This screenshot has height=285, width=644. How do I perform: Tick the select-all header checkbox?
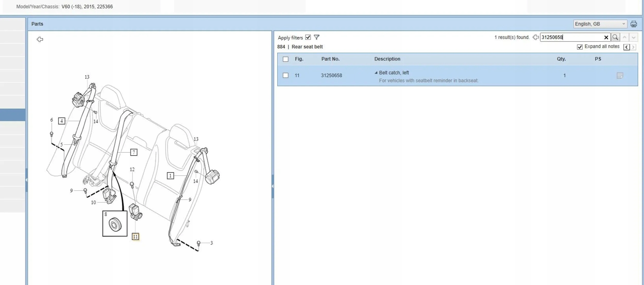[285, 59]
